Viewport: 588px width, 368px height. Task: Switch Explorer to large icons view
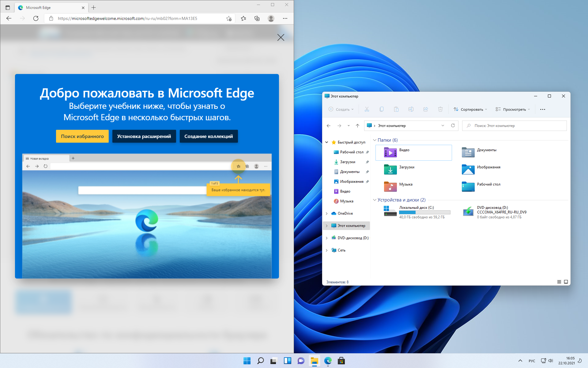(566, 282)
